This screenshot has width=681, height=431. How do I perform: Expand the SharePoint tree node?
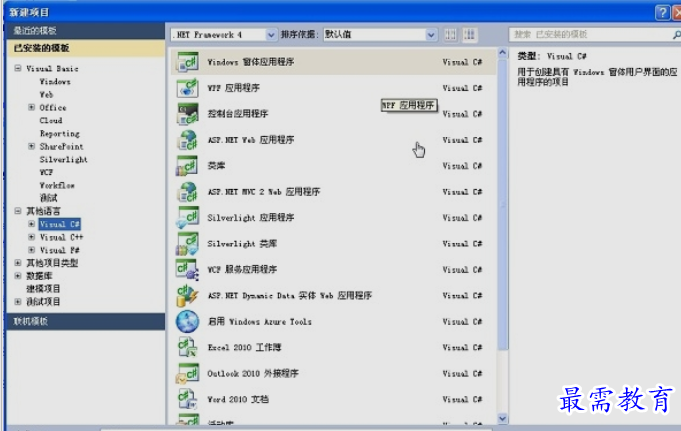click(31, 146)
